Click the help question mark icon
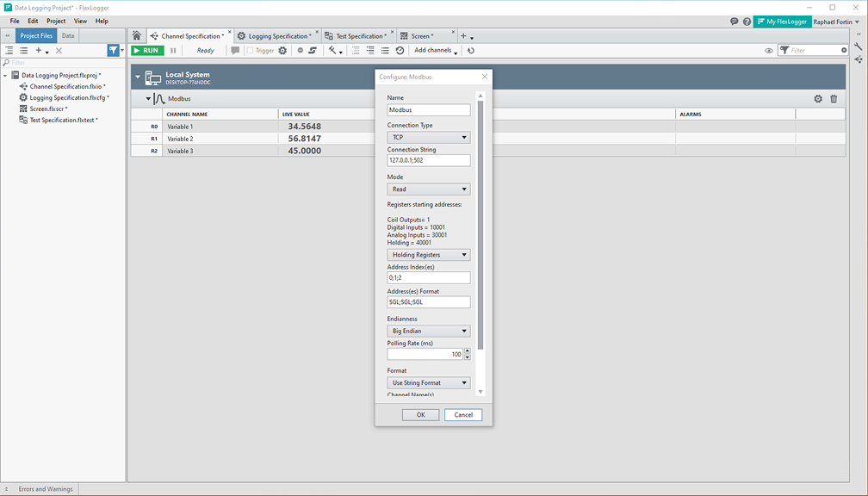Viewport: 868px width, 496px height. 747,22
